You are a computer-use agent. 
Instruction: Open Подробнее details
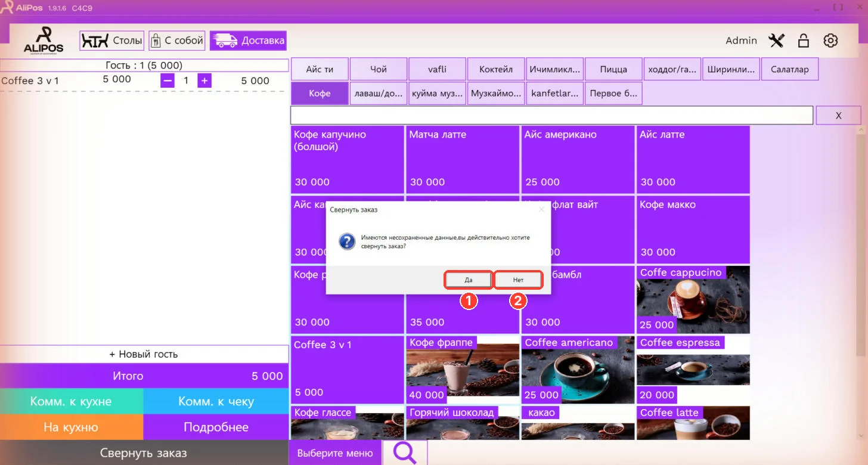tap(216, 427)
